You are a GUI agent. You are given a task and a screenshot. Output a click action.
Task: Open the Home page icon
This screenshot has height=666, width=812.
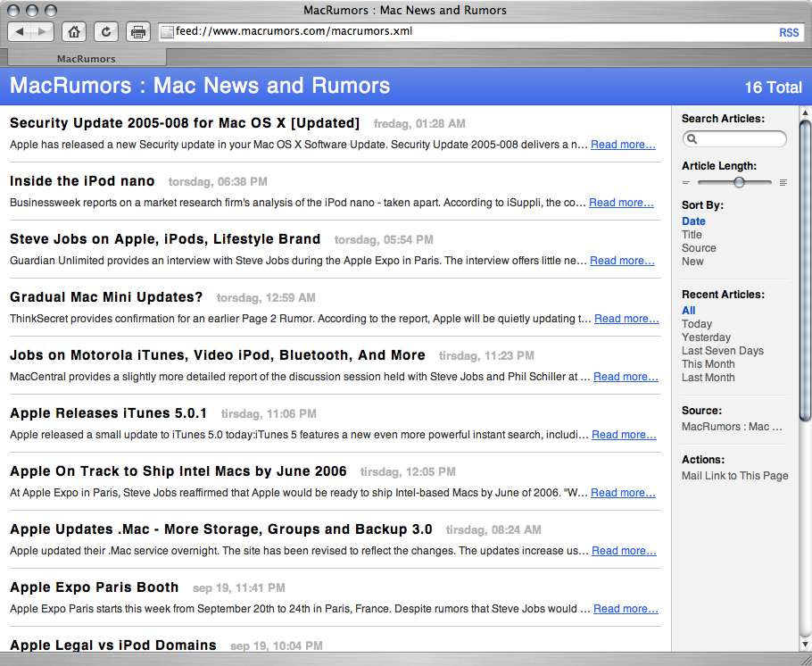(74, 32)
